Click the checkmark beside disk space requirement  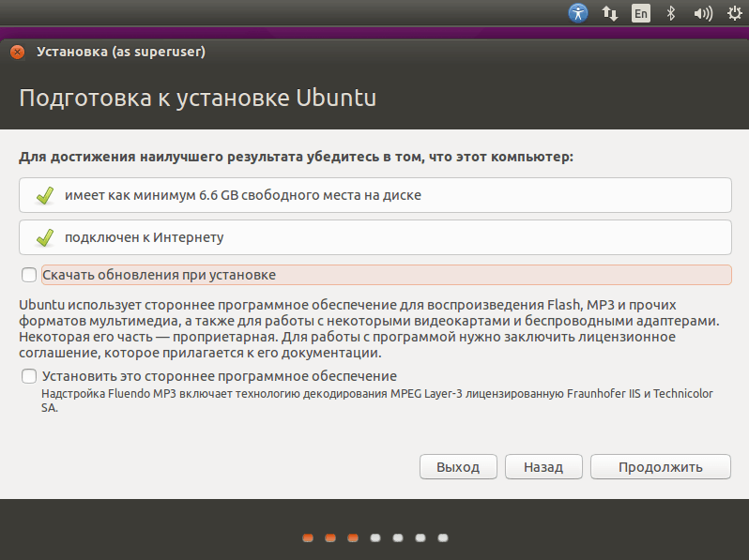(x=45, y=195)
